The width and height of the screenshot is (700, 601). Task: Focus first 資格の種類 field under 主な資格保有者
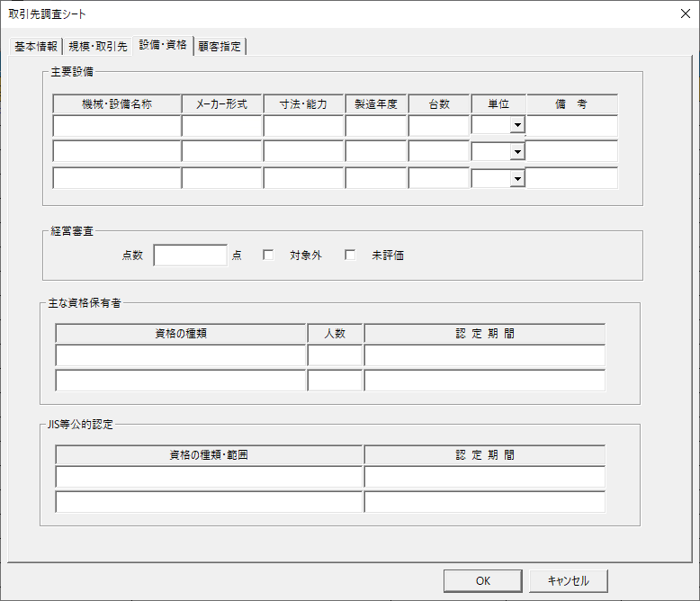[x=181, y=355]
